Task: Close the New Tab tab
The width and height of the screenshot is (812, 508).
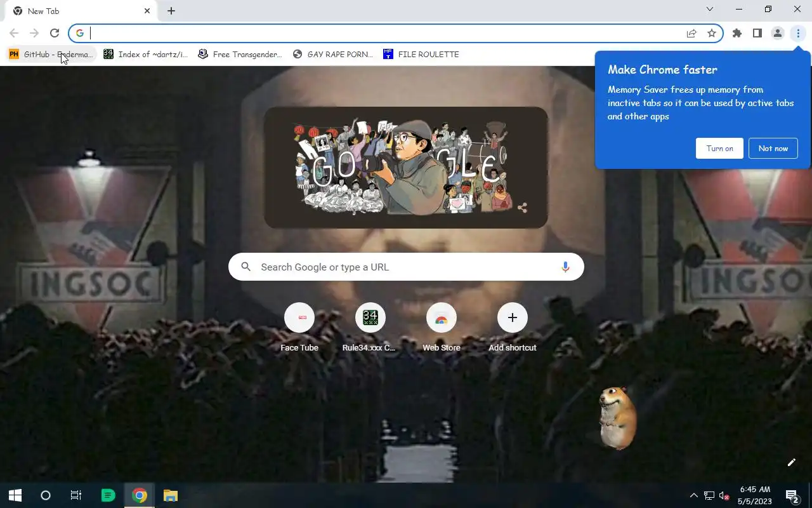Action: [x=147, y=11]
